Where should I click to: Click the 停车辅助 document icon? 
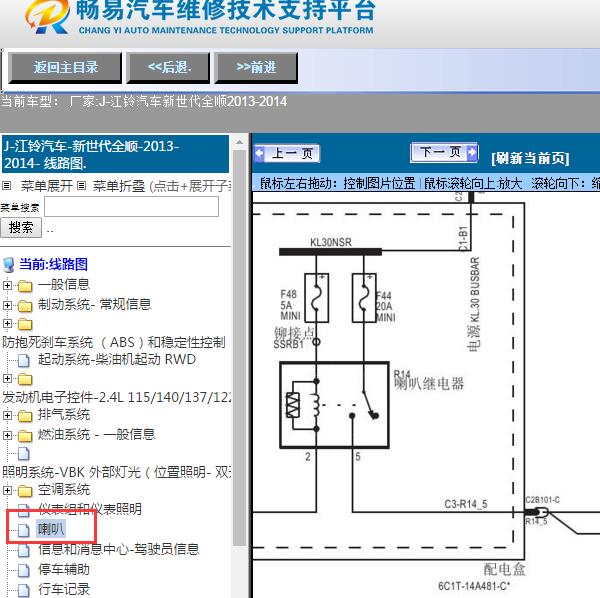click(x=24, y=570)
